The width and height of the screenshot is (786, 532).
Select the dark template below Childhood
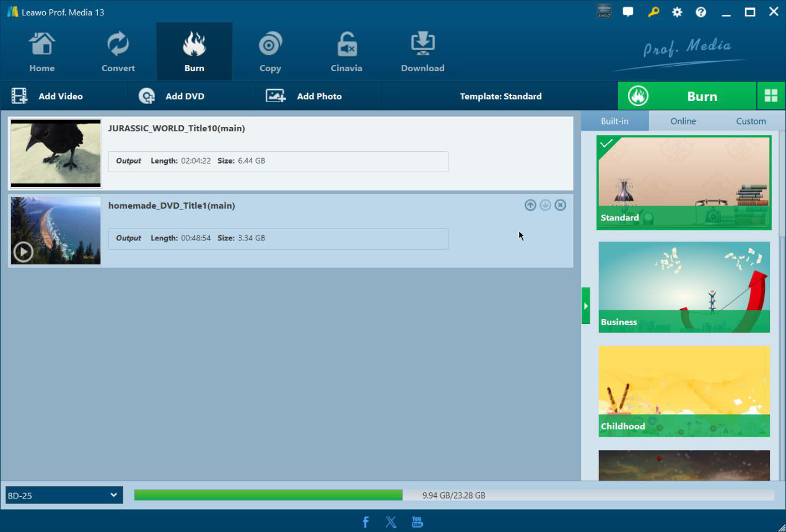(684, 465)
